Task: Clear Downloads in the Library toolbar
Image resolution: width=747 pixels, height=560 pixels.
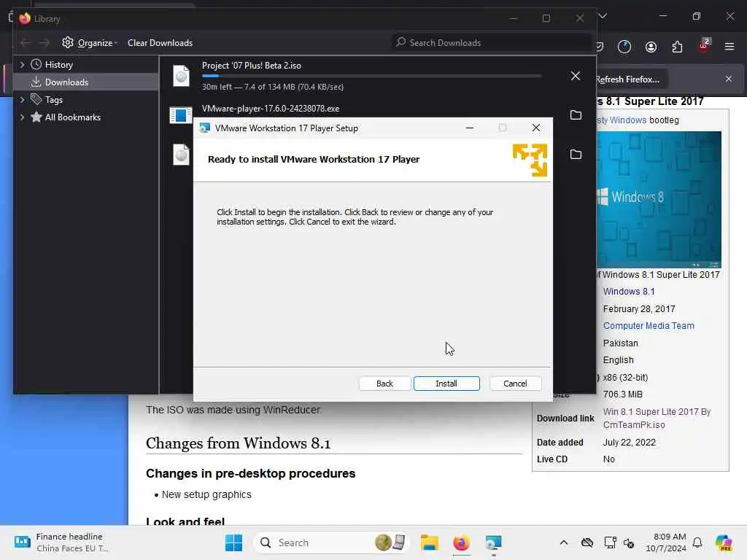Action: pyautogui.click(x=160, y=43)
